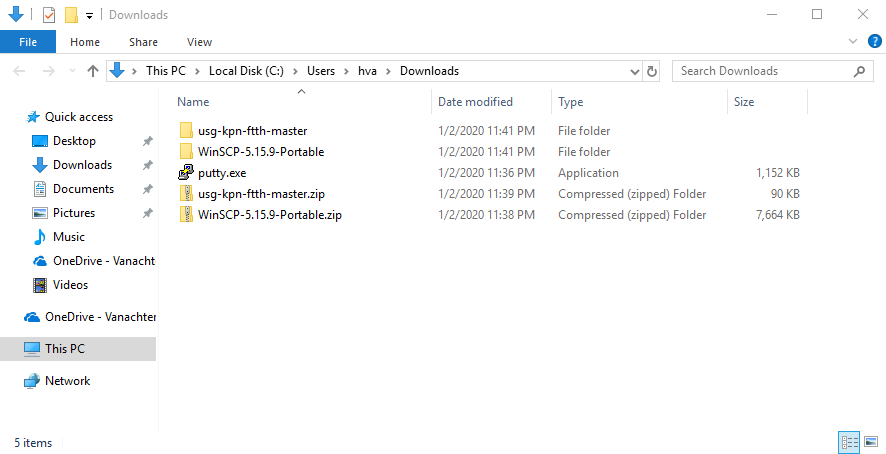Select the putty.exe file name
The height and width of the screenshot is (454, 886).
click(x=222, y=173)
